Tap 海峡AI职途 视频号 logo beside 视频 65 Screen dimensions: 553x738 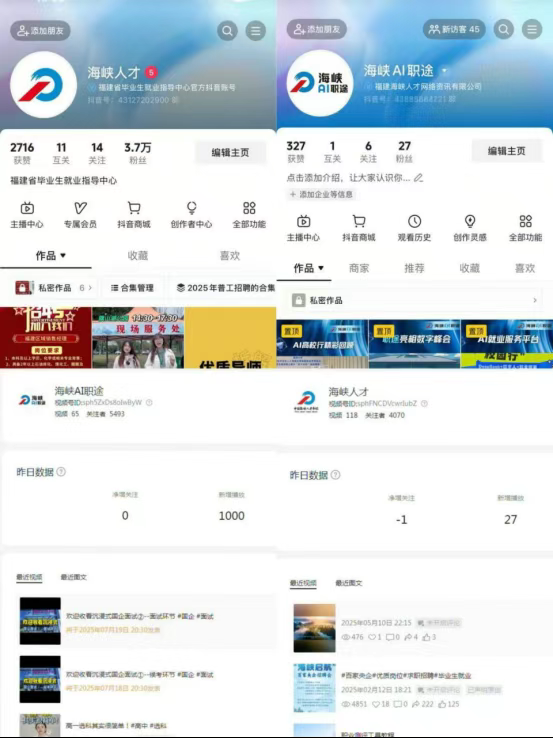(32, 400)
